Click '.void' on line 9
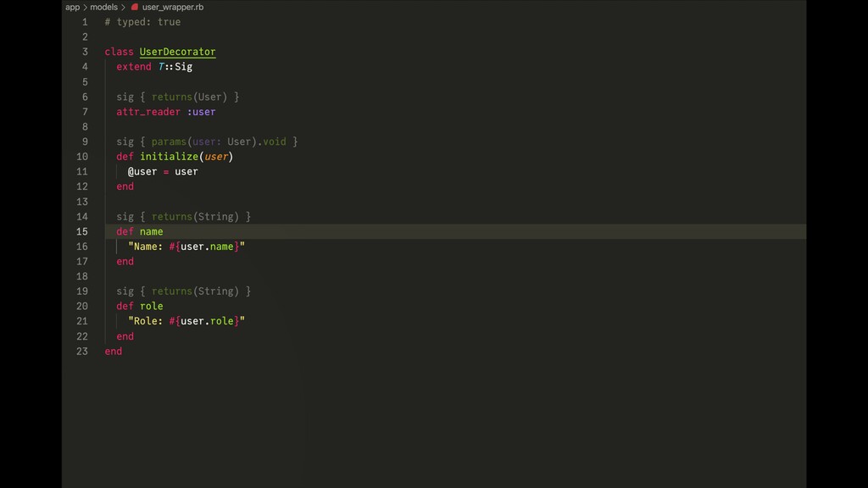Viewport: 868px width, 488px height. [x=272, y=141]
